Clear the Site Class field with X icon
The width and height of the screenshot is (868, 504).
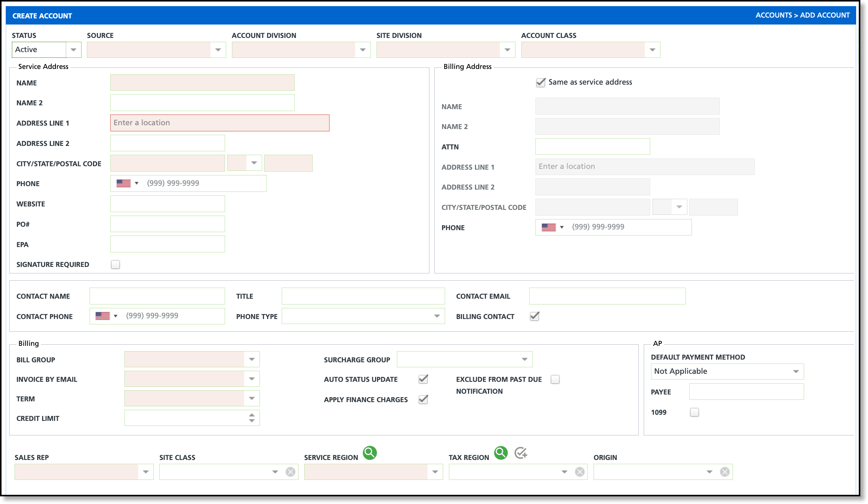click(290, 472)
